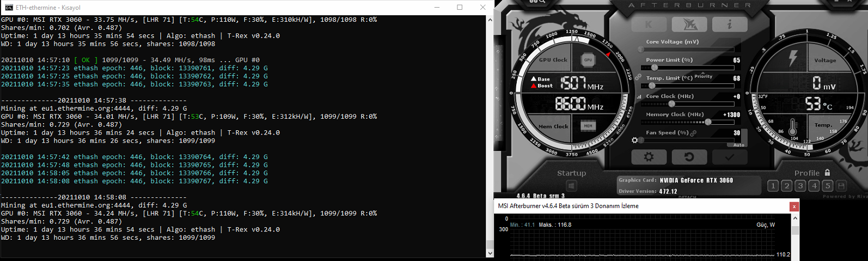Click the Maks. : 116.8 graph value

point(555,225)
